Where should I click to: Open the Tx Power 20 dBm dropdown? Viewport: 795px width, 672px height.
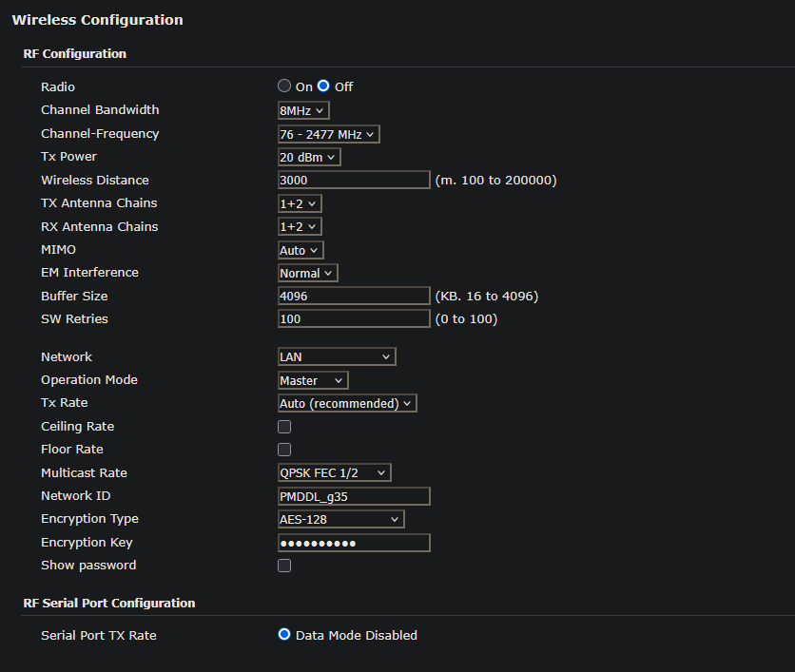click(309, 157)
